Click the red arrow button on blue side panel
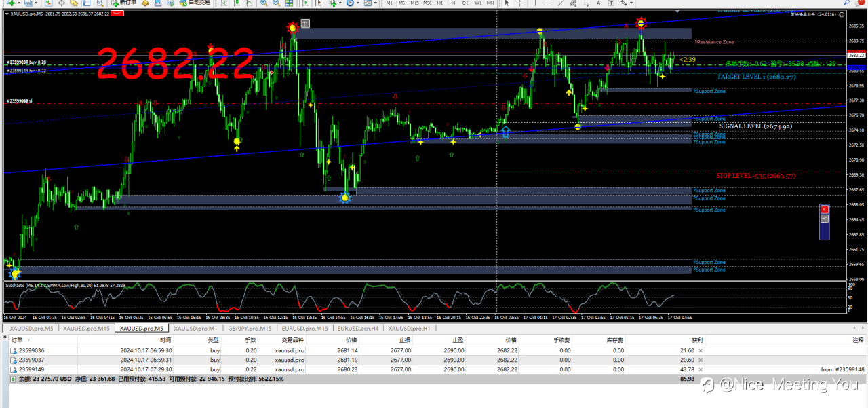 point(825,210)
